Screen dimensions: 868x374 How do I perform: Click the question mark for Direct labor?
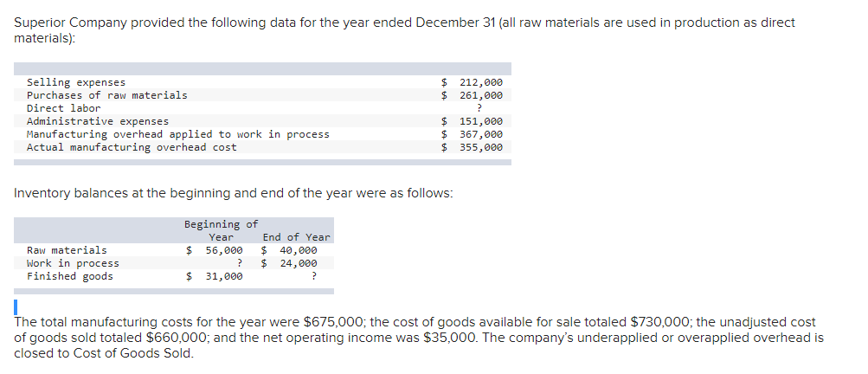(491, 108)
